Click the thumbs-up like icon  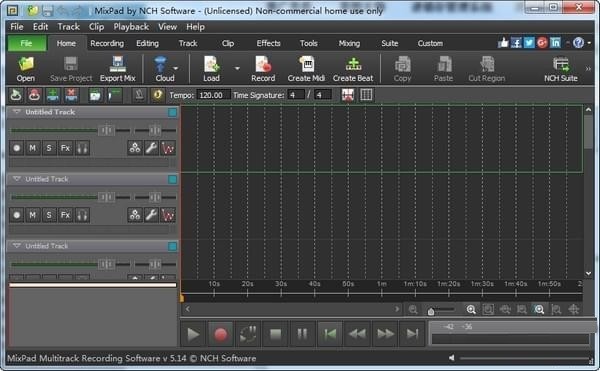[x=503, y=42]
